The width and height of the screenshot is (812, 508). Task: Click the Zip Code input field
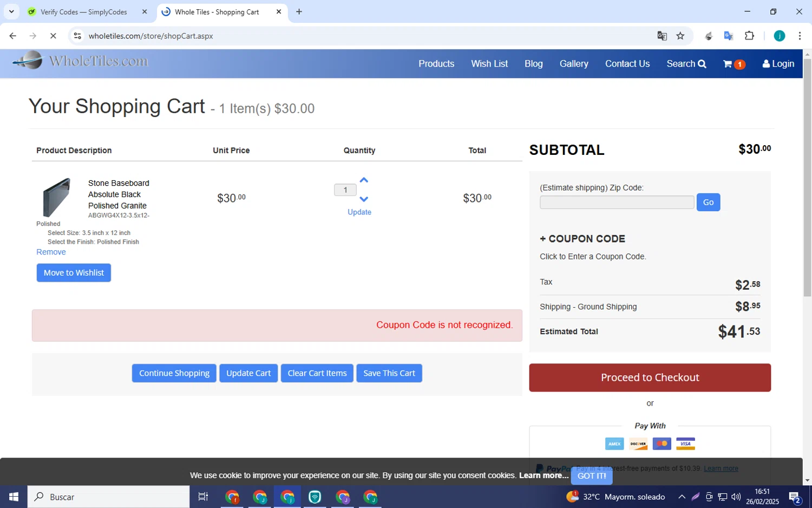click(617, 203)
